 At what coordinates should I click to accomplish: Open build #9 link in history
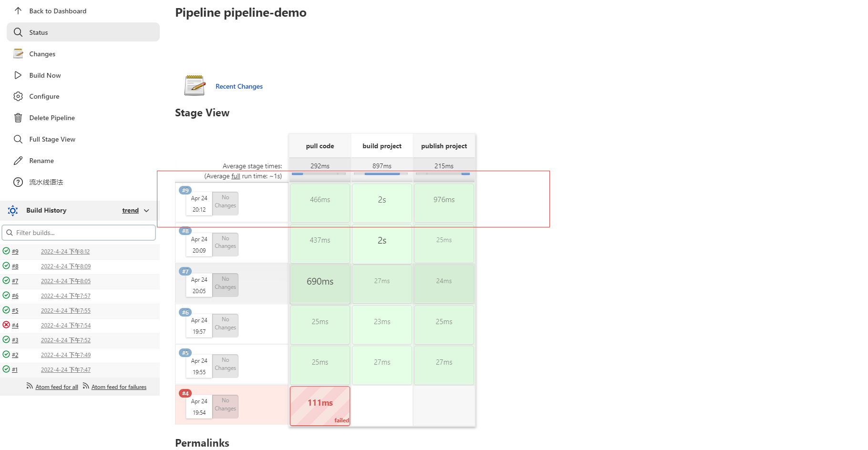point(15,251)
